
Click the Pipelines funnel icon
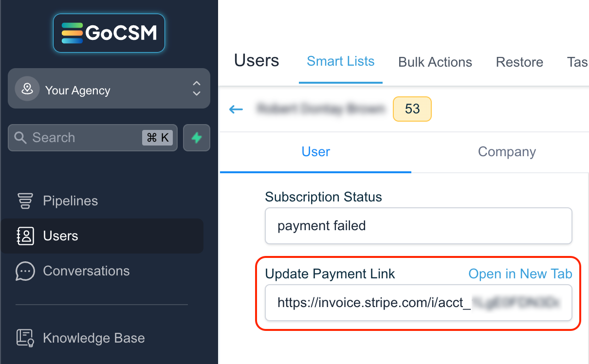(x=25, y=201)
